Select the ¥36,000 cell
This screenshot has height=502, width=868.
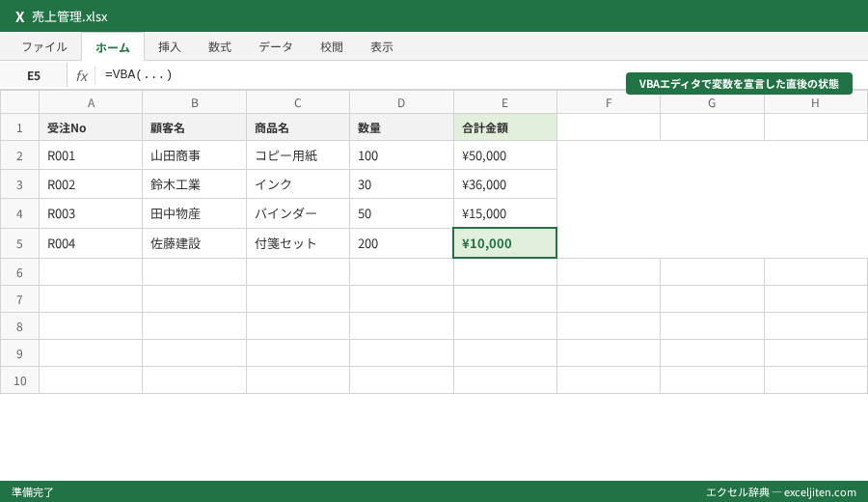pos(504,184)
